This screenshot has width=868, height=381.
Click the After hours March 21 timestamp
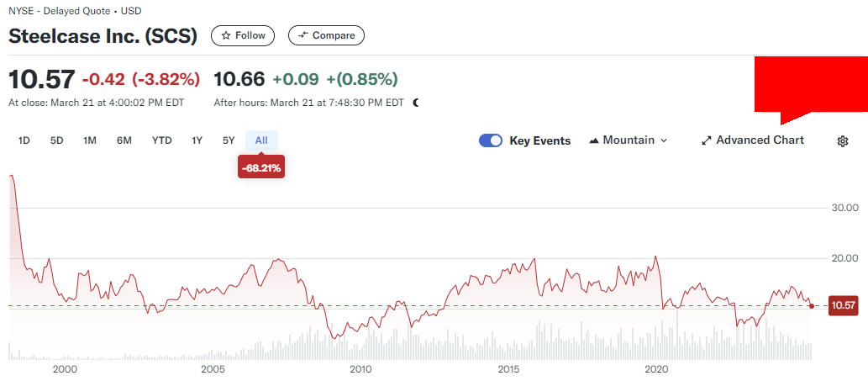(x=309, y=103)
